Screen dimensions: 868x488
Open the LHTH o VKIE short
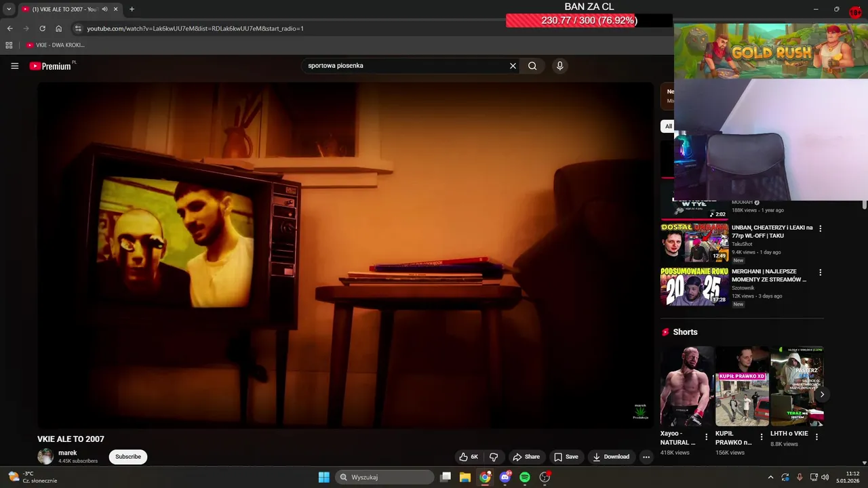click(x=797, y=386)
